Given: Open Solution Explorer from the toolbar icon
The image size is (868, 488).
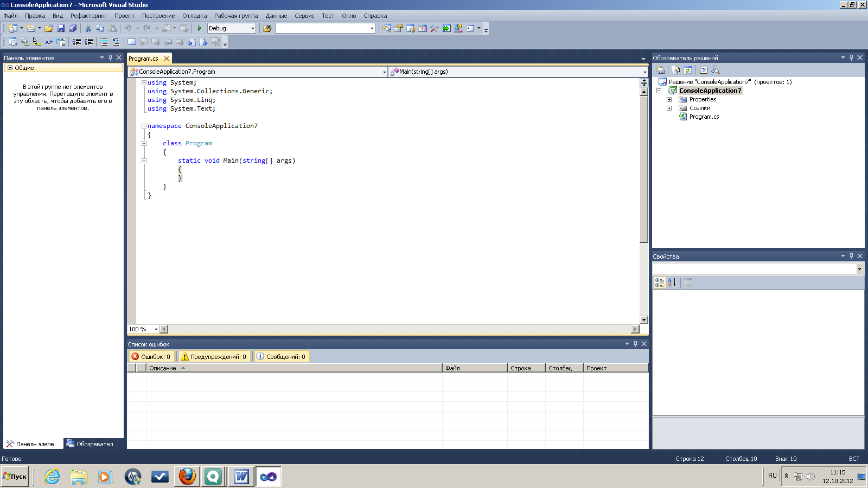Looking at the screenshot, I should [x=387, y=28].
